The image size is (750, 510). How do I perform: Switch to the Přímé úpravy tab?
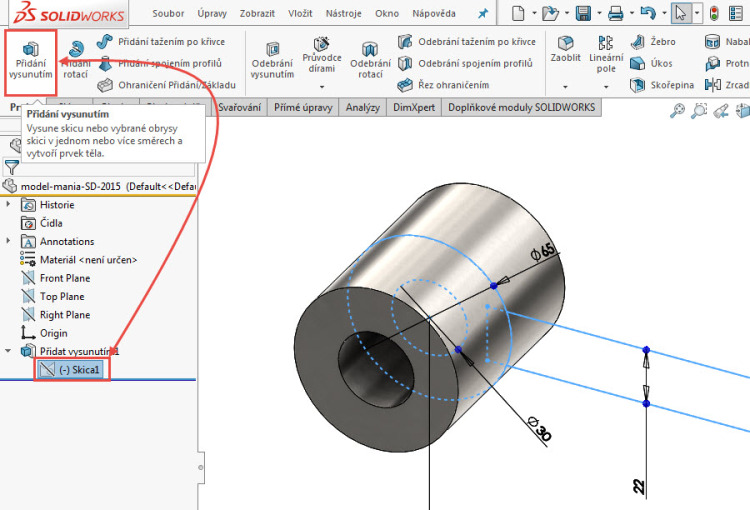303,107
